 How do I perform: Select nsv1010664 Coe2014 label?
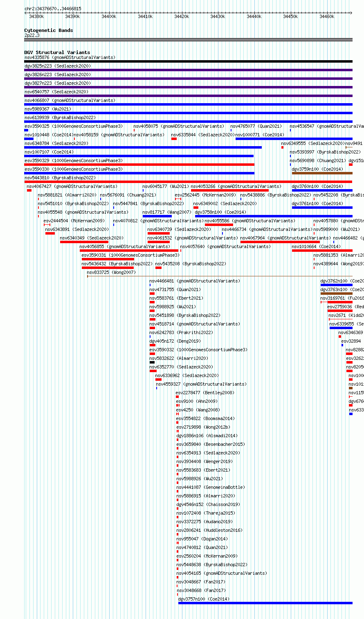pyautogui.click(x=317, y=246)
